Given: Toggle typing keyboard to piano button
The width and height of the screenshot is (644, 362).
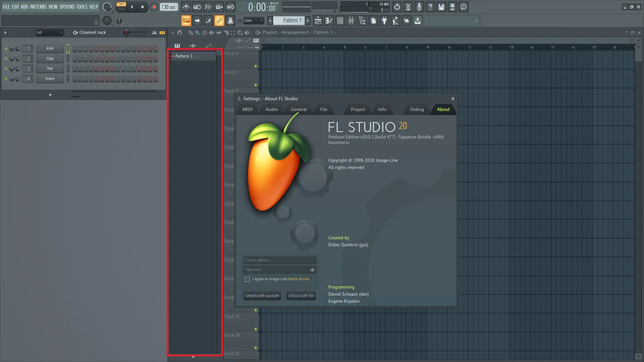Looking at the screenshot, I should [186, 21].
